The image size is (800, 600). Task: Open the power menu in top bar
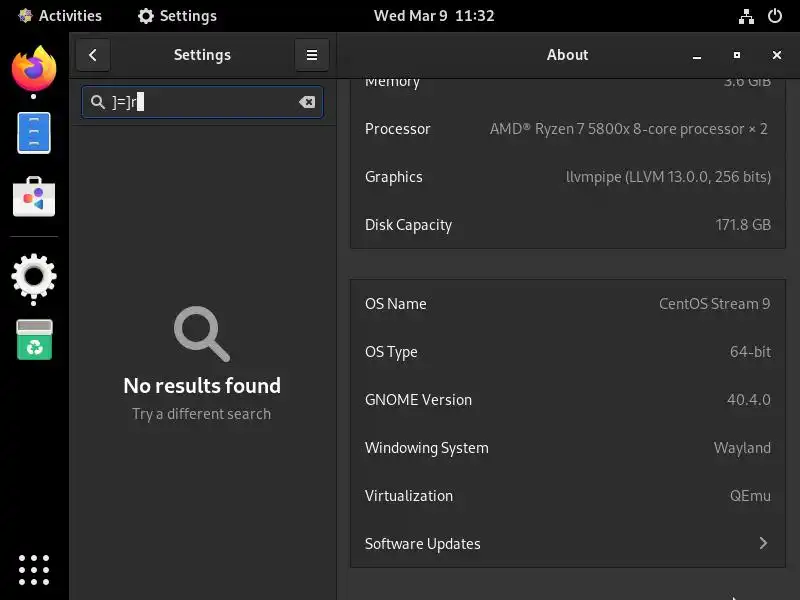tap(774, 16)
